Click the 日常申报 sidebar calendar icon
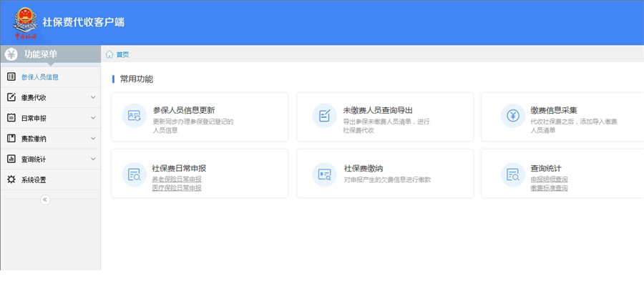This screenshot has width=644, height=281. [x=11, y=118]
